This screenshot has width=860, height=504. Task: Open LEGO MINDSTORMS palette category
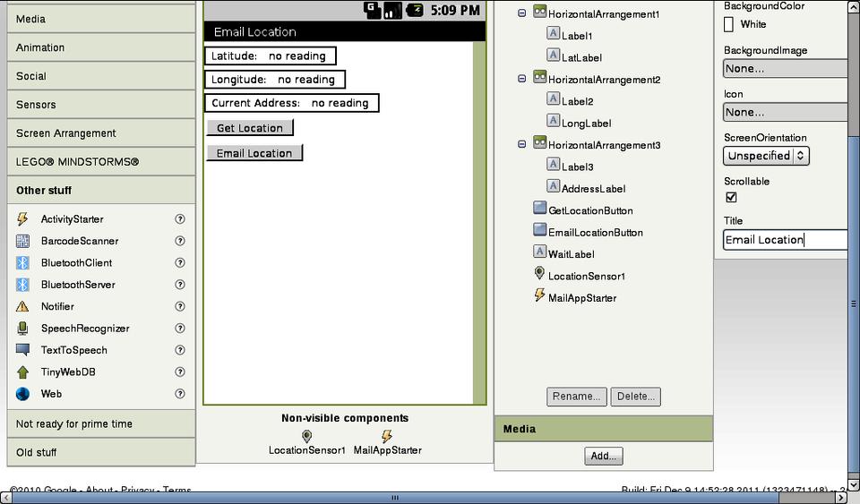click(x=101, y=162)
